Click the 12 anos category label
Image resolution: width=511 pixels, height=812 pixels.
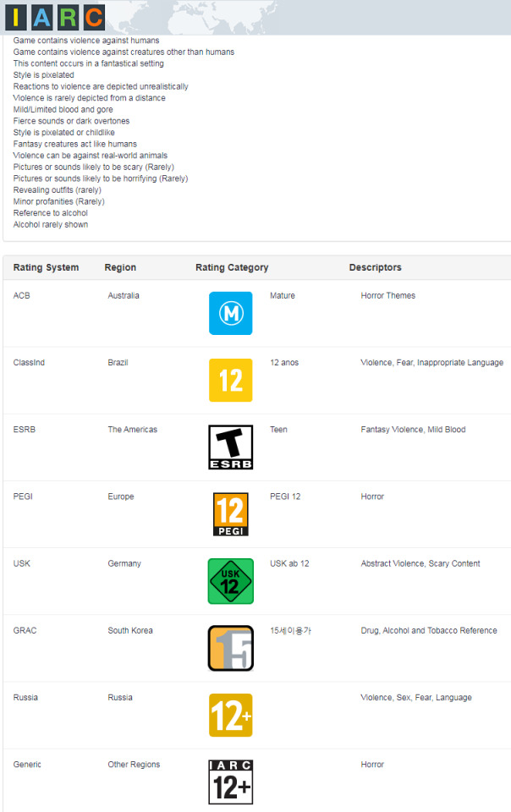click(284, 363)
